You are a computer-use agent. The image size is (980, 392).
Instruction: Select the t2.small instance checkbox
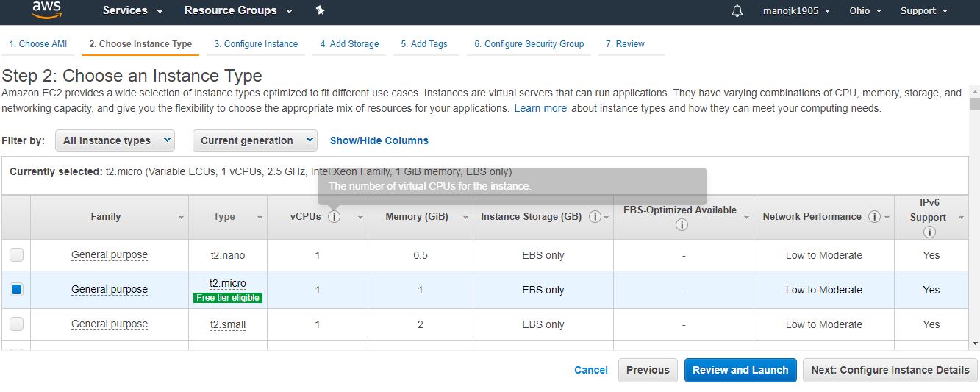[x=16, y=324]
